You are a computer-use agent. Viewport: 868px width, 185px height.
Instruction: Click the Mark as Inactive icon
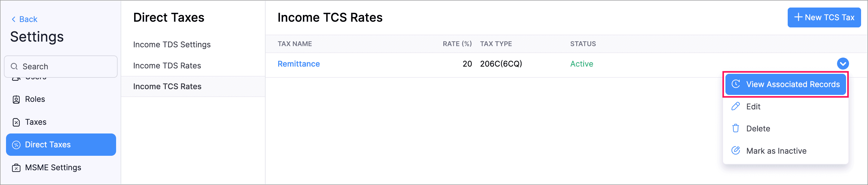point(736,151)
